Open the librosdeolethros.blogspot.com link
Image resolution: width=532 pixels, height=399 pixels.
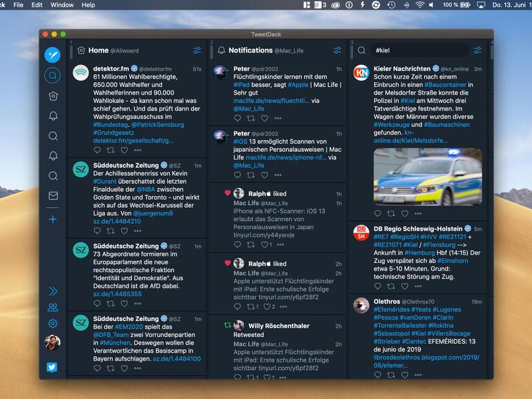(426, 361)
